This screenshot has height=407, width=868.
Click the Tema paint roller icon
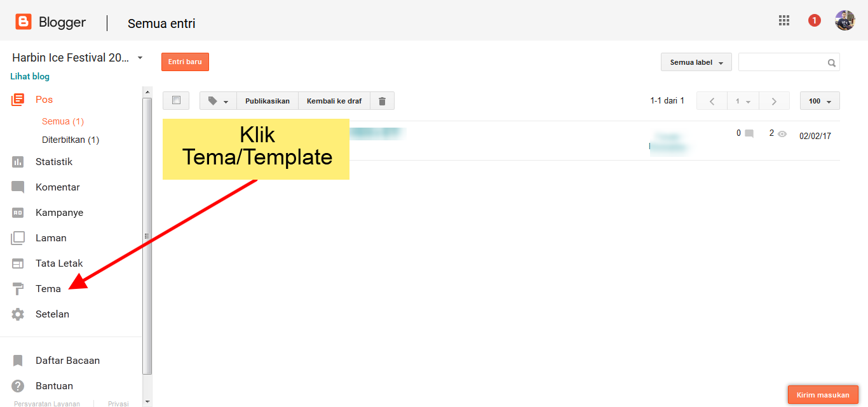coord(18,289)
